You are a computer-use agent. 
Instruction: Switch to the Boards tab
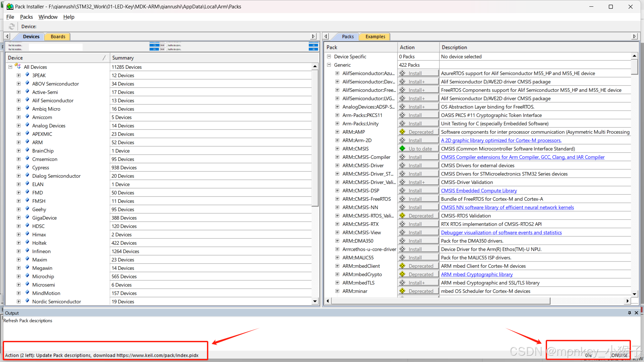click(58, 37)
